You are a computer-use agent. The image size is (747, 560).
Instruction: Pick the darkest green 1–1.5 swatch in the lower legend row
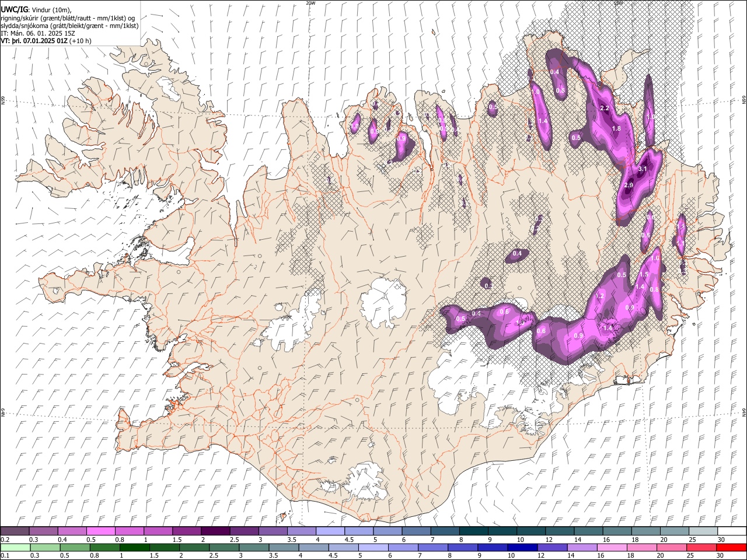pyautogui.click(x=135, y=547)
